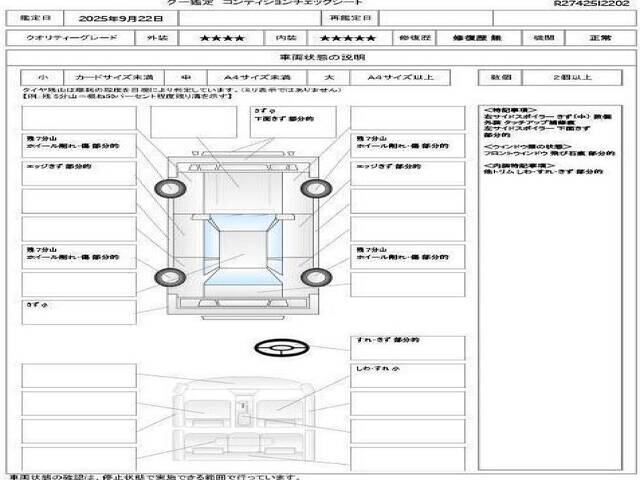This screenshot has height=480, width=640.
Task: Click the 小 card-size legend cell
Action: pos(42,77)
